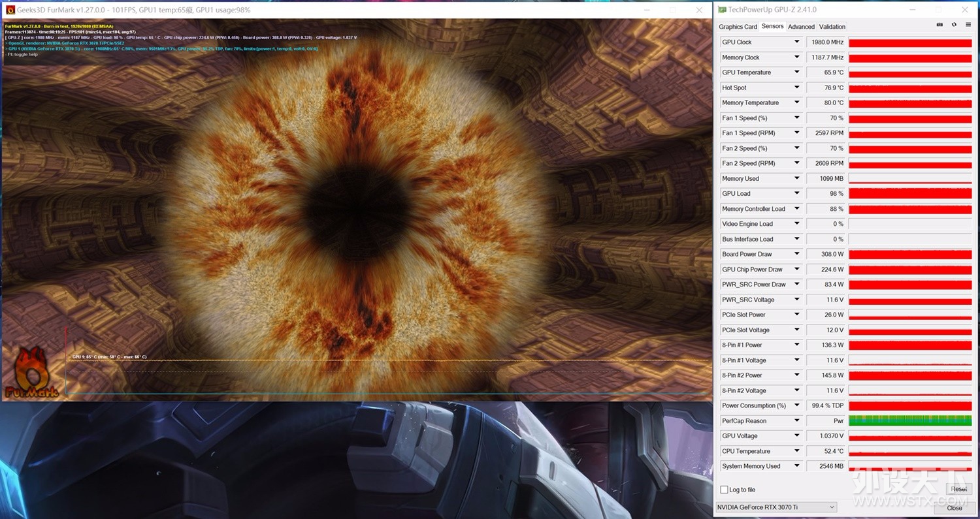Click the 8-Pin #2 Power history graph
980x519 pixels.
tap(910, 375)
